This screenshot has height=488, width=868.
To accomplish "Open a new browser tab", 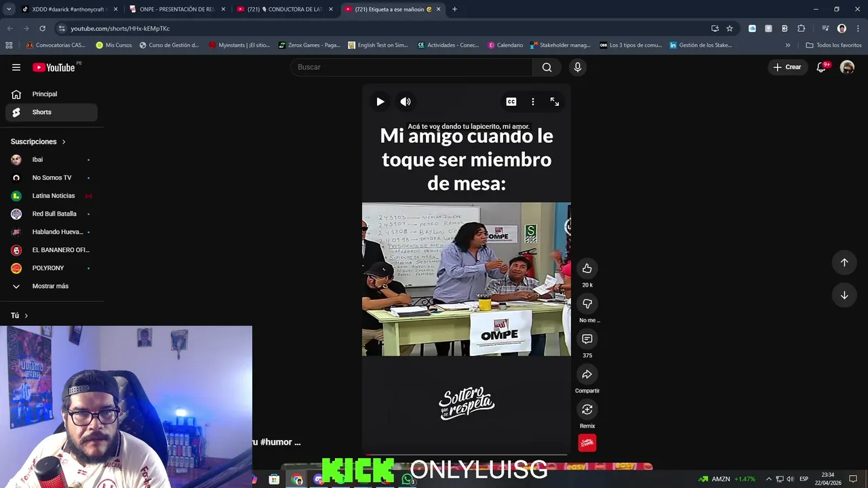I will pyautogui.click(x=454, y=9).
